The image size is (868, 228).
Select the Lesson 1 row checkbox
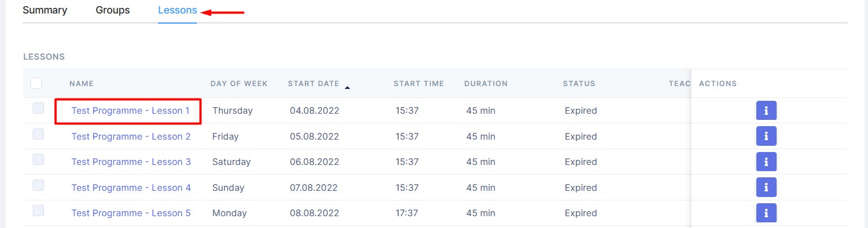(x=38, y=109)
